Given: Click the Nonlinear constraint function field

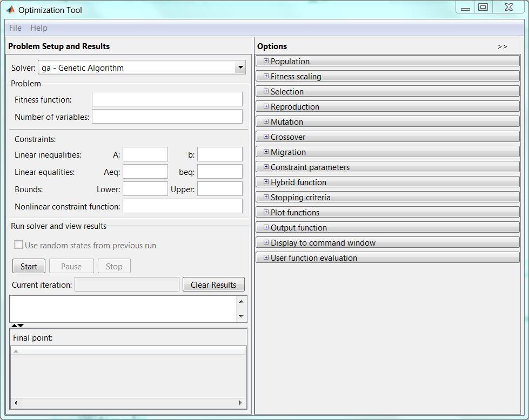Looking at the screenshot, I should [x=183, y=206].
